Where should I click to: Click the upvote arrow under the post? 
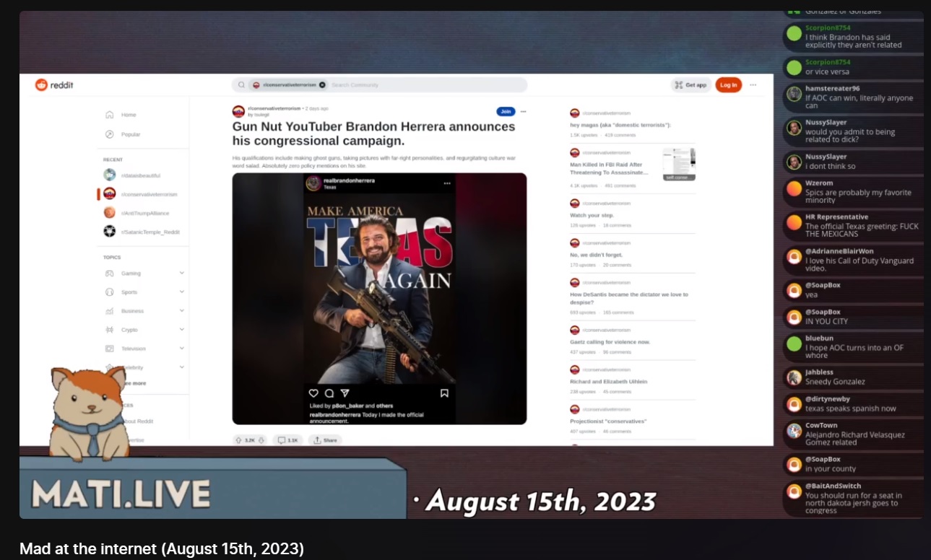point(239,439)
